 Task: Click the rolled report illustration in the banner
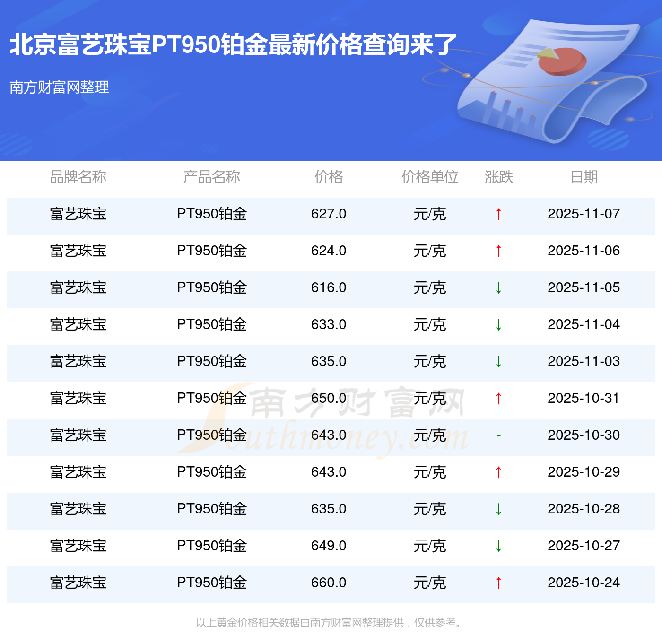coord(551,80)
